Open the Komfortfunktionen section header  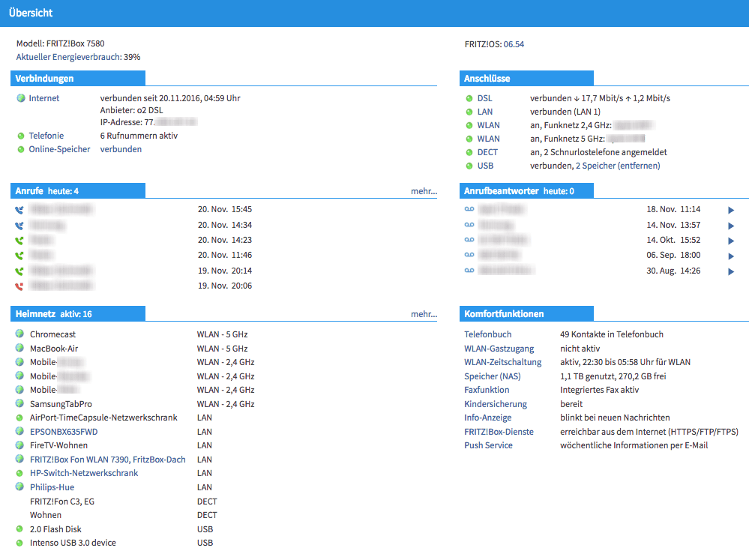pos(526,314)
